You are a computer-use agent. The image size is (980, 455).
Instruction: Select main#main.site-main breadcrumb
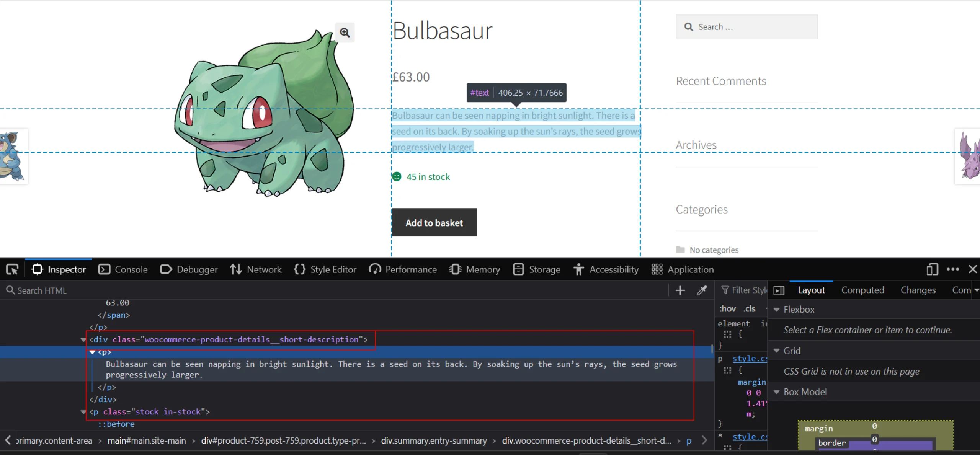pos(147,440)
